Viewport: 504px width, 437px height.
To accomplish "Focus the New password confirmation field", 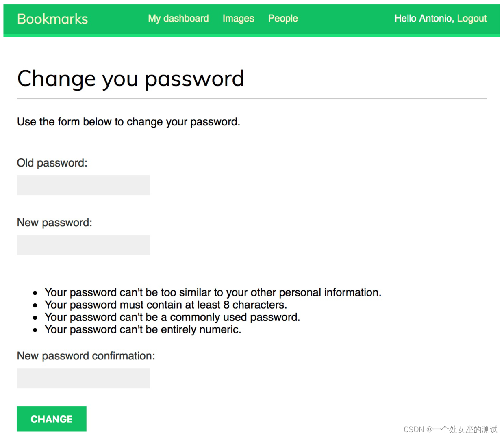I will tap(83, 378).
